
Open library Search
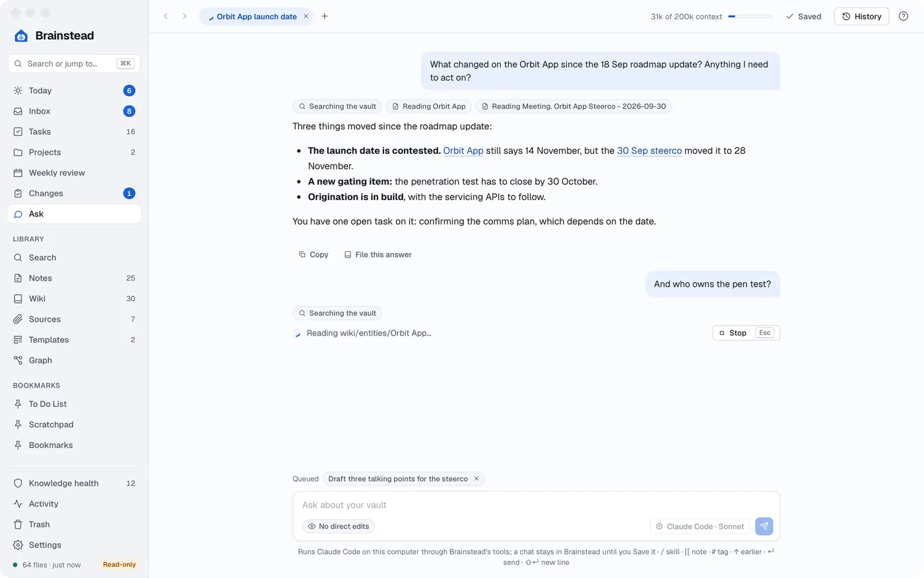tap(75, 258)
